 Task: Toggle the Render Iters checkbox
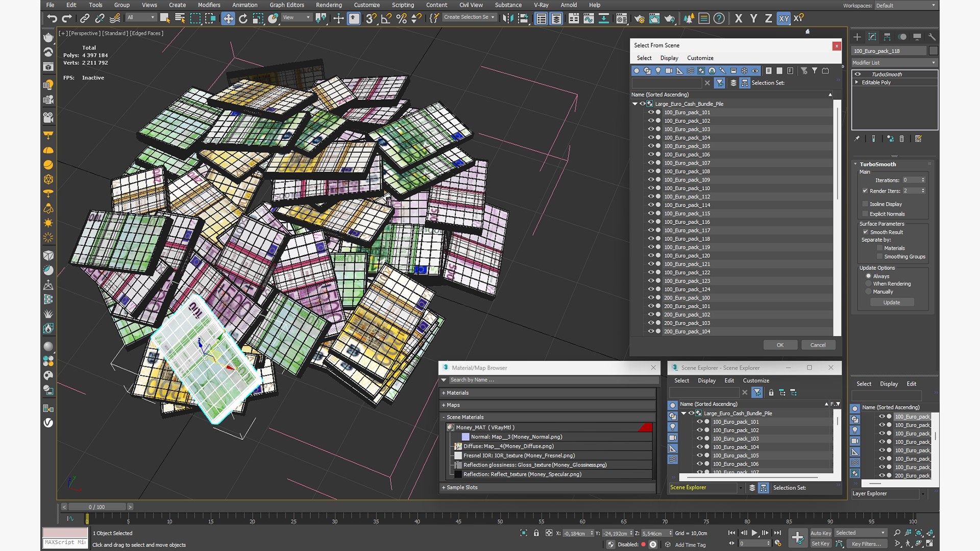865,191
